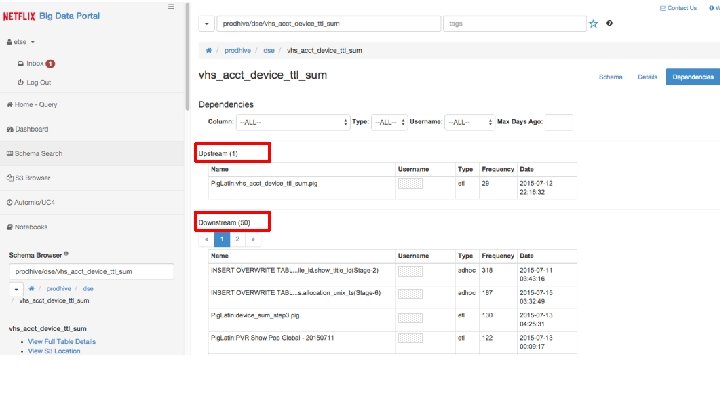Click the PigLatin device_sum_step0.pig row
Screen dimensions: 720x405
coord(393,320)
